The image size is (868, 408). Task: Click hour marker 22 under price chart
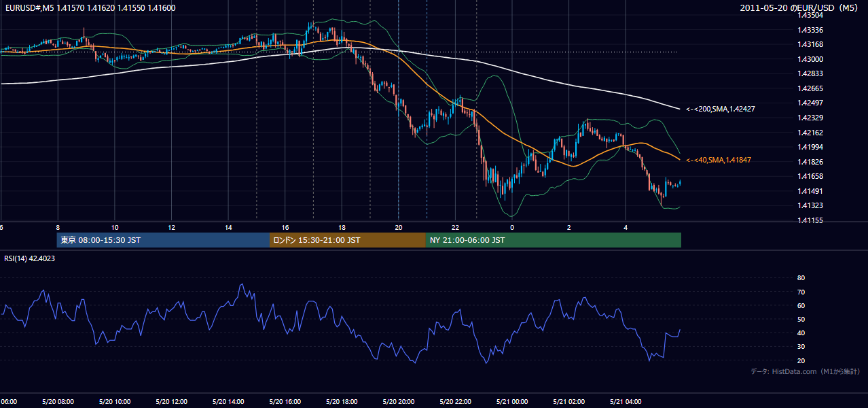456,227
